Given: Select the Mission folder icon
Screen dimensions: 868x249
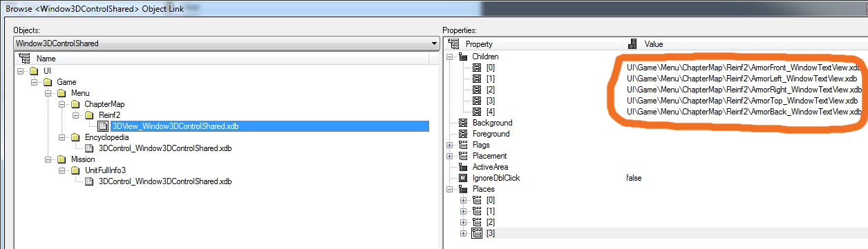Looking at the screenshot, I should (61, 159).
